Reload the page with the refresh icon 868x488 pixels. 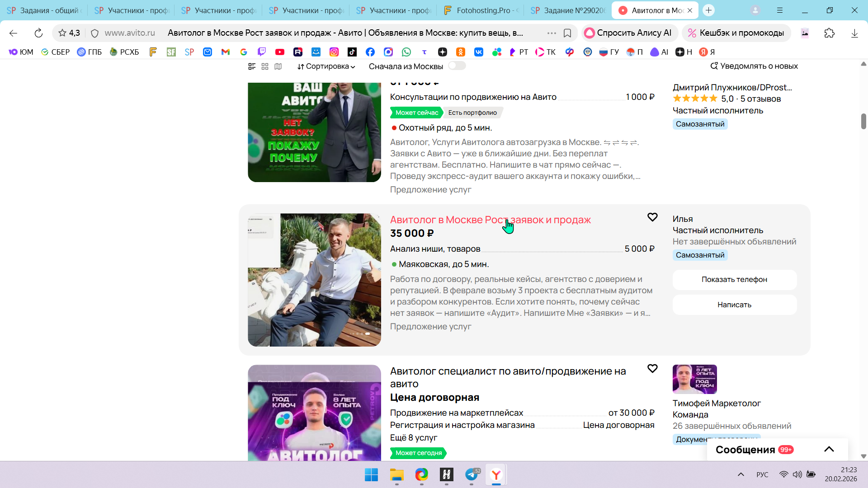point(38,33)
